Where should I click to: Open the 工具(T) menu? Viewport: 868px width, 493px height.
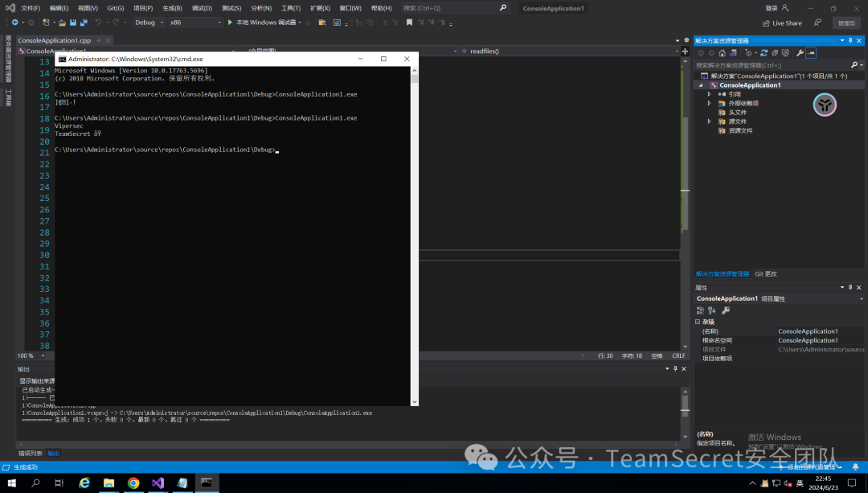tap(291, 8)
